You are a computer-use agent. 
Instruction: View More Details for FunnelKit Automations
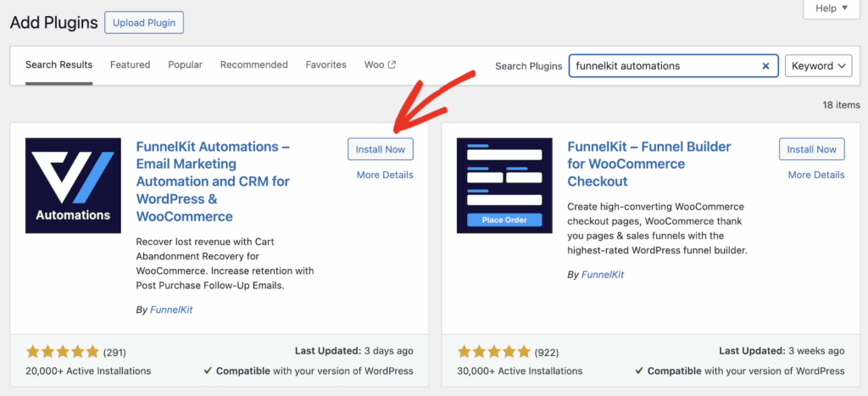coord(385,175)
